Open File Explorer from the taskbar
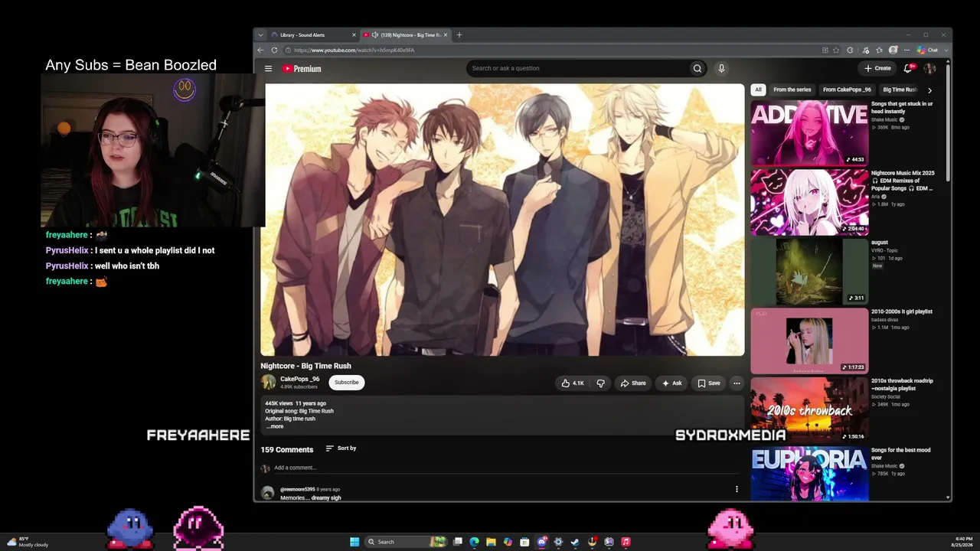Screen dimensions: 980x551 pos(491,542)
